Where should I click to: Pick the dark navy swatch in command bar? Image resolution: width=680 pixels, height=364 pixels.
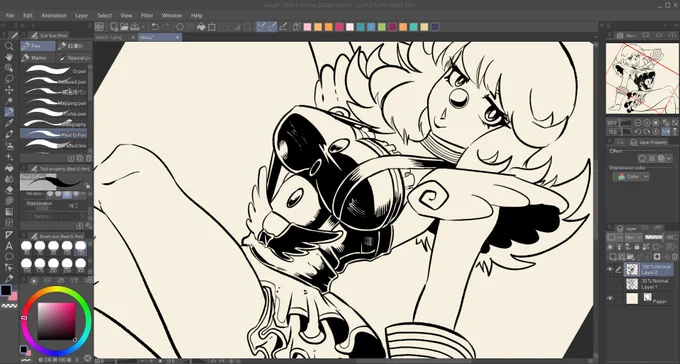[x=435, y=27]
